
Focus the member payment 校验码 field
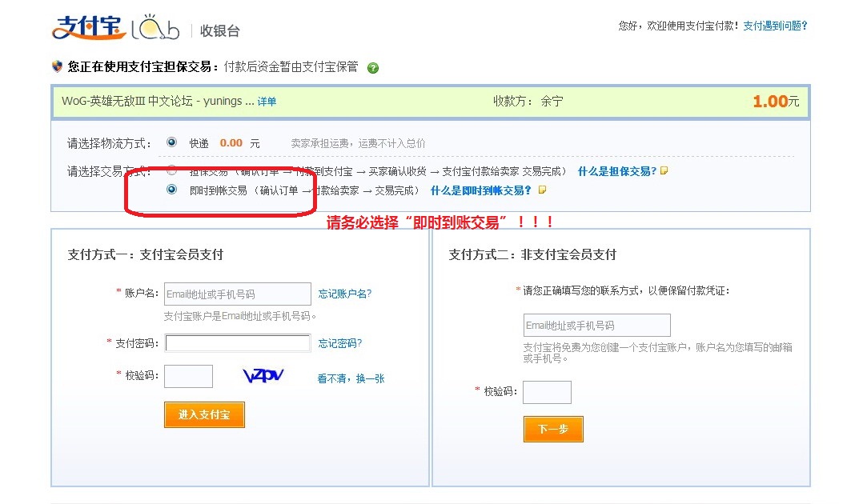(x=189, y=376)
